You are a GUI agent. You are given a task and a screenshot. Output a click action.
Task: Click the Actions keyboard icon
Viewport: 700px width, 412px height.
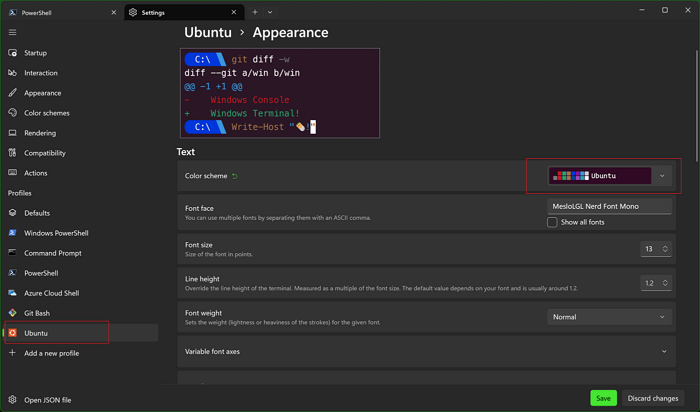(x=12, y=173)
